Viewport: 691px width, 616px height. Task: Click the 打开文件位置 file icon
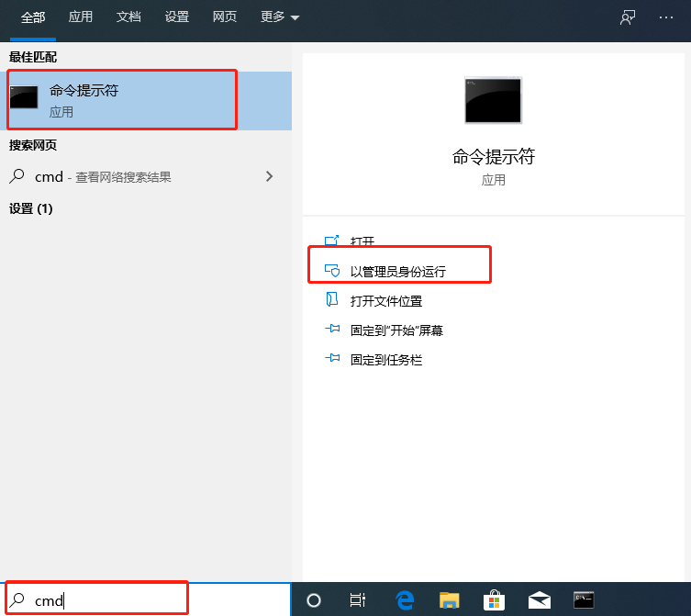click(x=332, y=299)
